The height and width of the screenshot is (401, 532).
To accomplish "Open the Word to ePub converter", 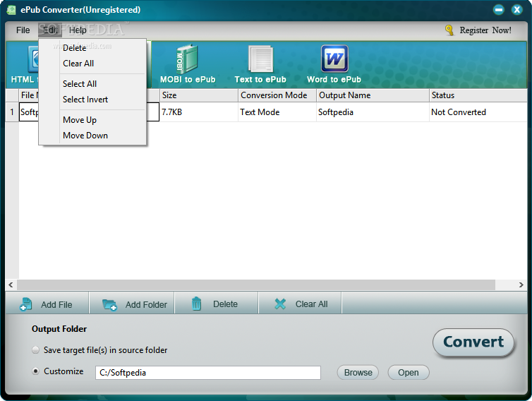I will pyautogui.click(x=334, y=64).
